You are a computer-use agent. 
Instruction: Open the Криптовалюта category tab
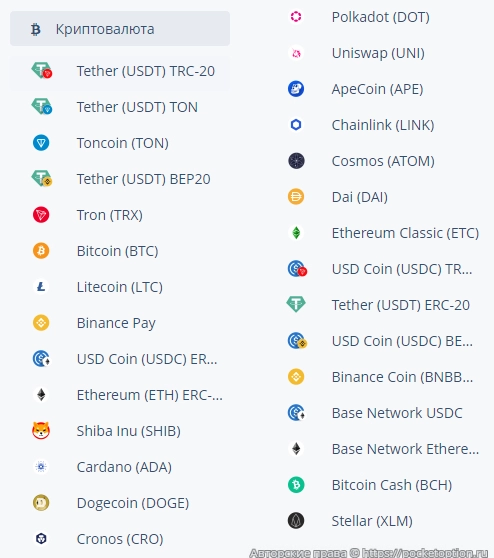click(x=120, y=28)
